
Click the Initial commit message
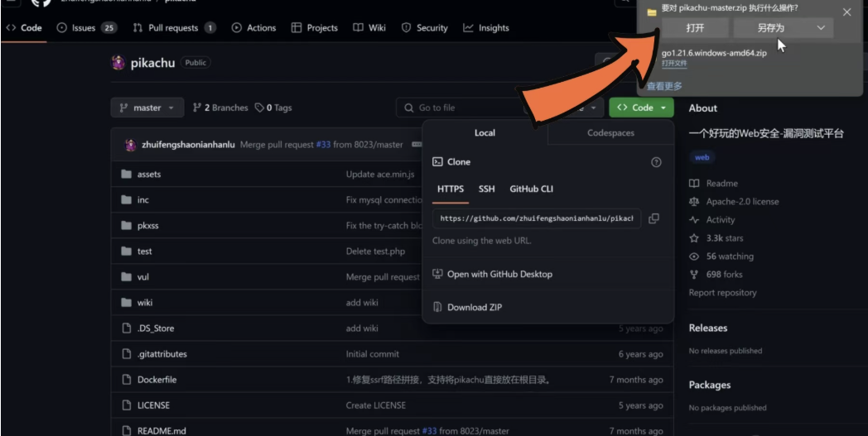coord(373,354)
